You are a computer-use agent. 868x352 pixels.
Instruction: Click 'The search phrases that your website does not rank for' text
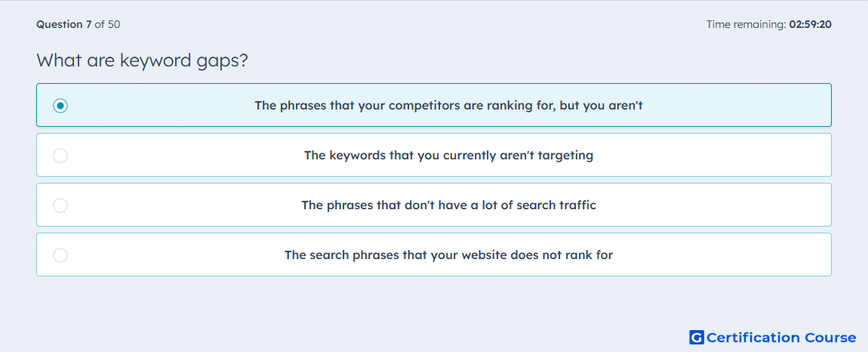[x=448, y=255]
